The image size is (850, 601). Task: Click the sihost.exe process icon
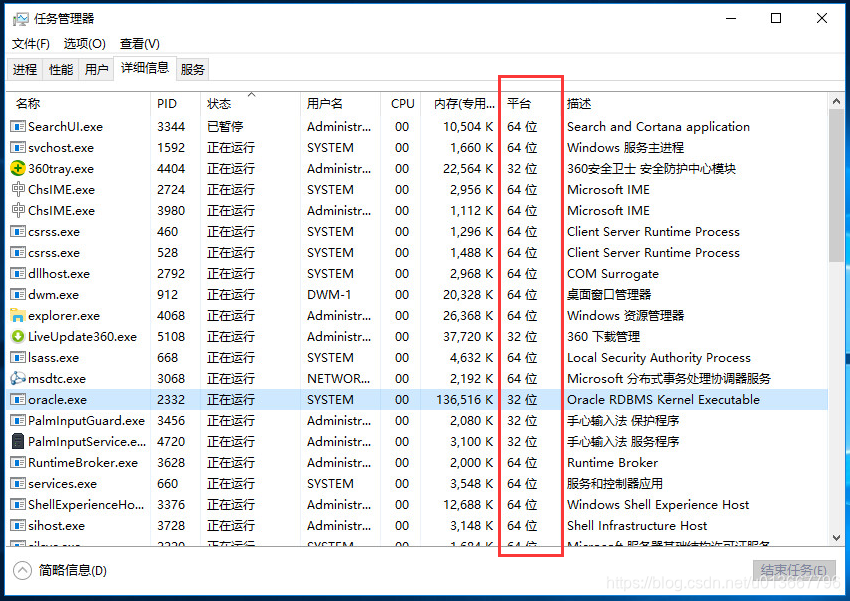(x=18, y=526)
